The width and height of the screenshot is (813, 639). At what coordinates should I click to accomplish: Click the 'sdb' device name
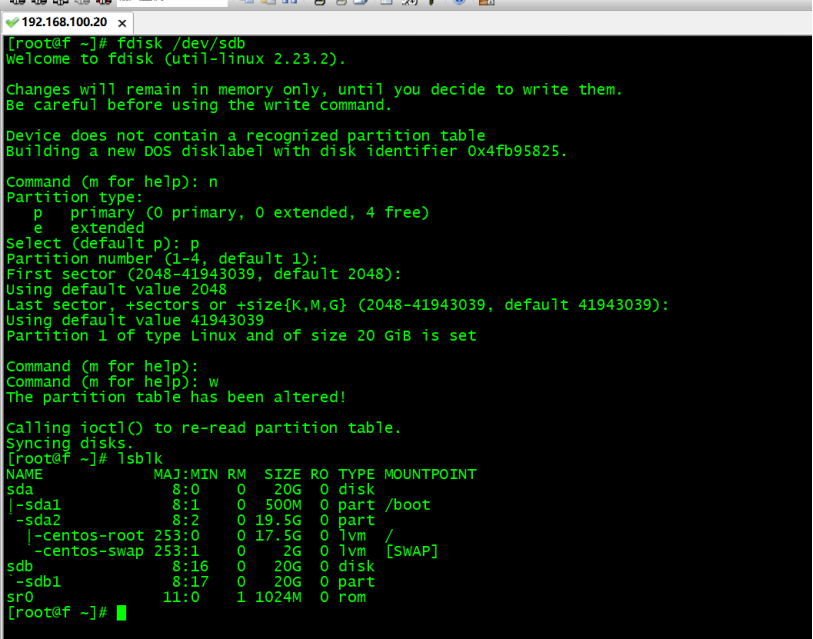20,566
